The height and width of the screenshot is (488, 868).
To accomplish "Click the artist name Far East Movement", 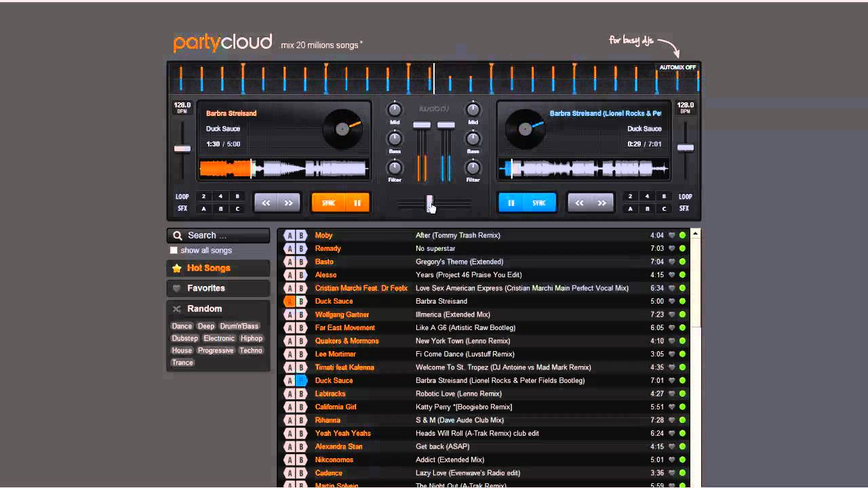I will [345, 328].
